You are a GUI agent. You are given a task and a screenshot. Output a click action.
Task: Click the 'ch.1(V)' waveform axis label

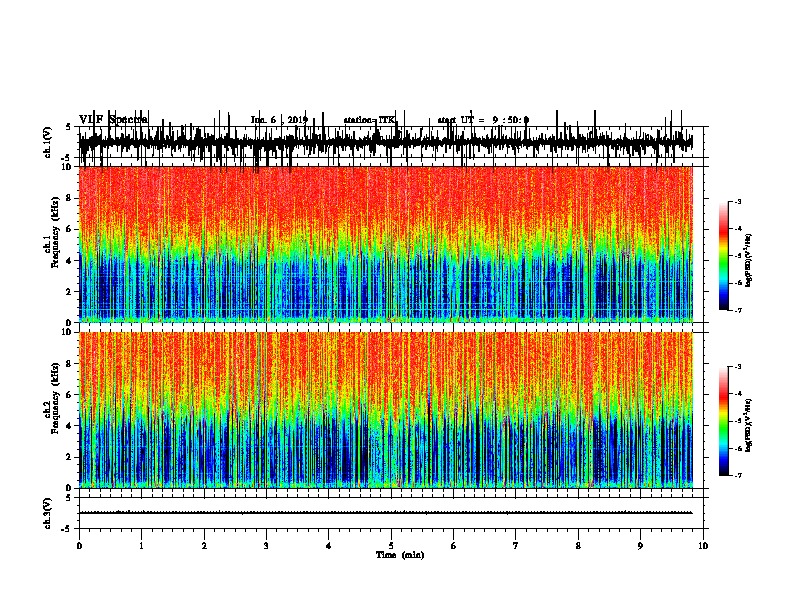[48, 142]
